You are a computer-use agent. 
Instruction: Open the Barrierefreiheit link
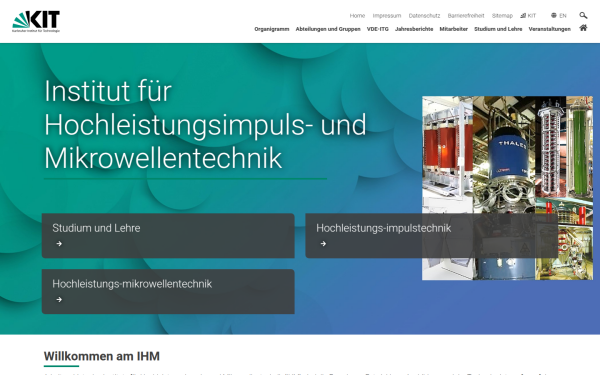[466, 16]
